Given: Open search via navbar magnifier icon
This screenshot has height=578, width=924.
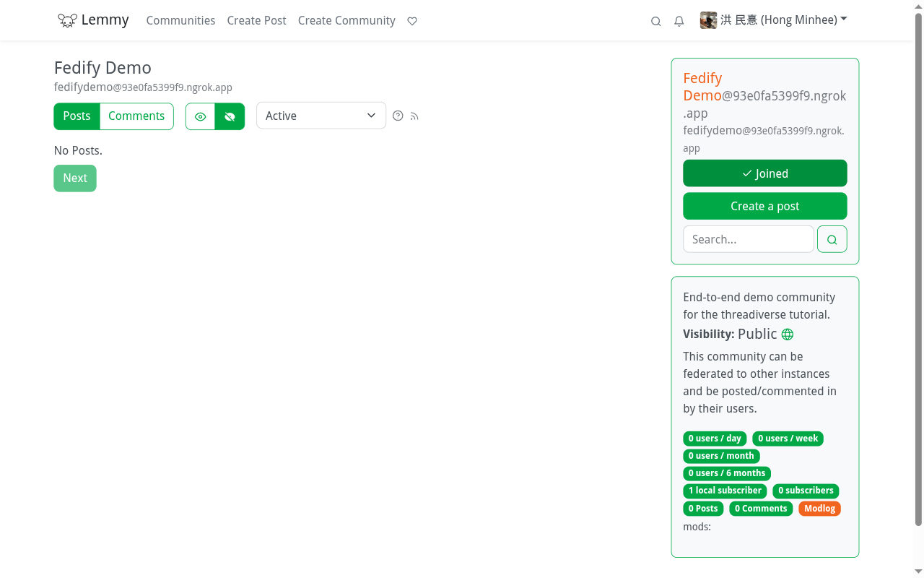Looking at the screenshot, I should [655, 21].
